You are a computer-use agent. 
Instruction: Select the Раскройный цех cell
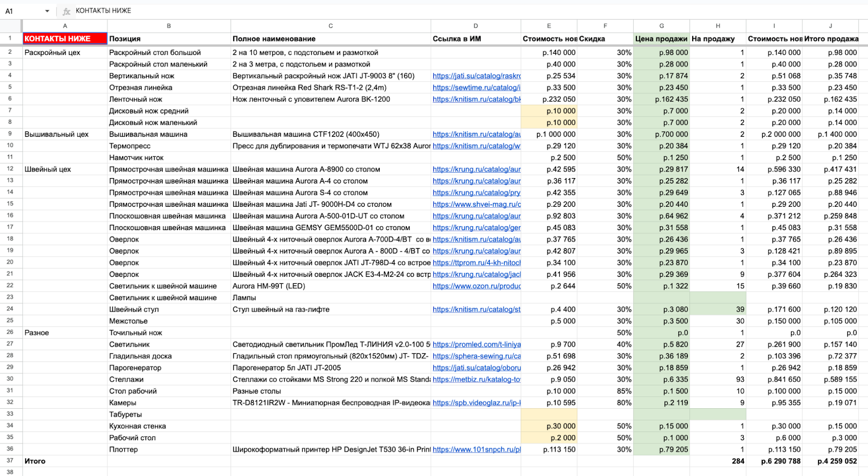[x=65, y=53]
